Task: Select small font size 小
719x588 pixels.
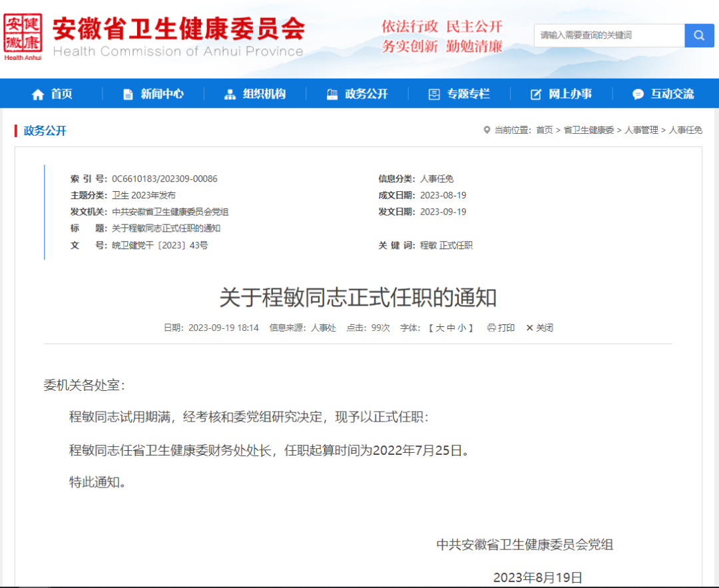Action: click(x=463, y=327)
